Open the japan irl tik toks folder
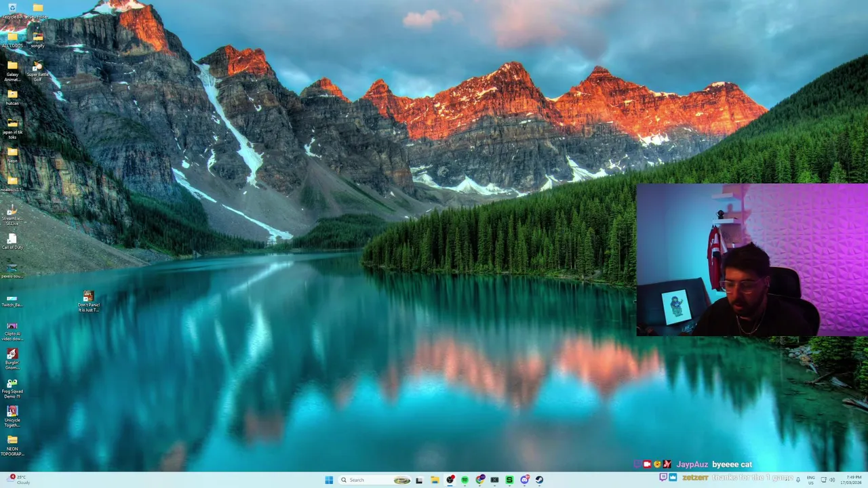868x488 pixels. (x=12, y=128)
